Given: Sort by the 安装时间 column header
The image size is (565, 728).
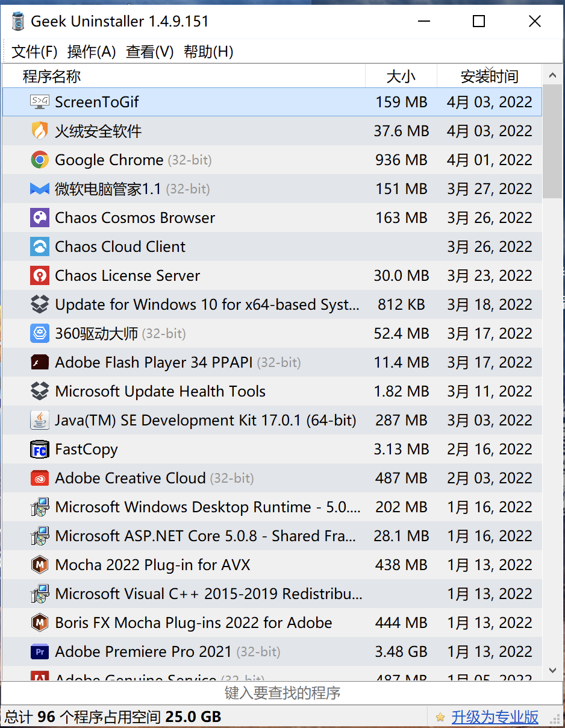Looking at the screenshot, I should [x=489, y=76].
